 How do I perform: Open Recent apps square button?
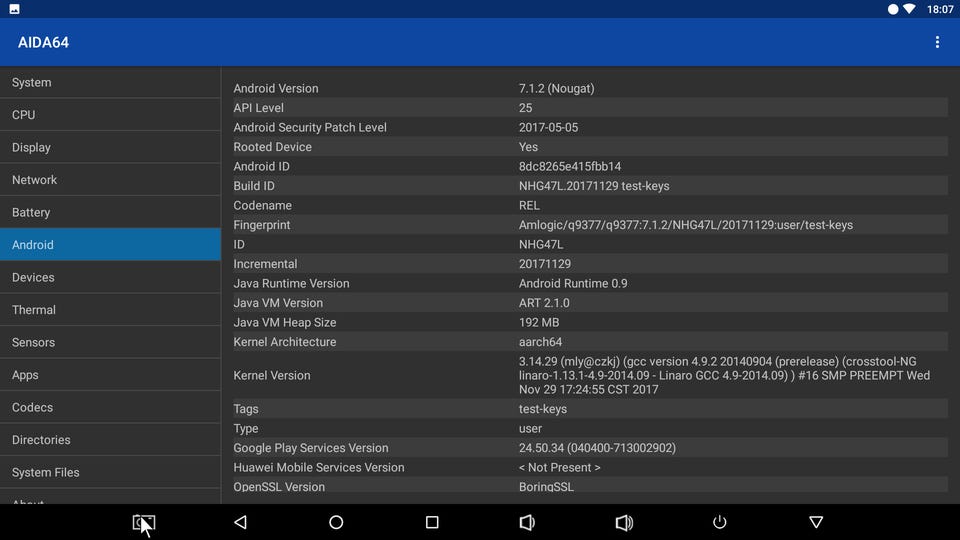coord(432,522)
